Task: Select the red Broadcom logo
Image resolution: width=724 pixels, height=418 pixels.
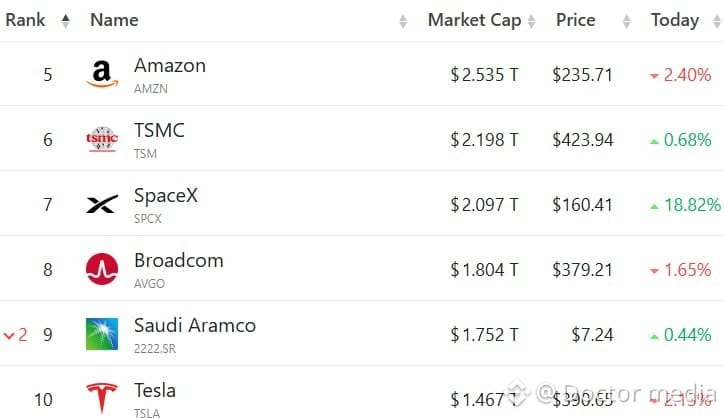Action: 102,269
